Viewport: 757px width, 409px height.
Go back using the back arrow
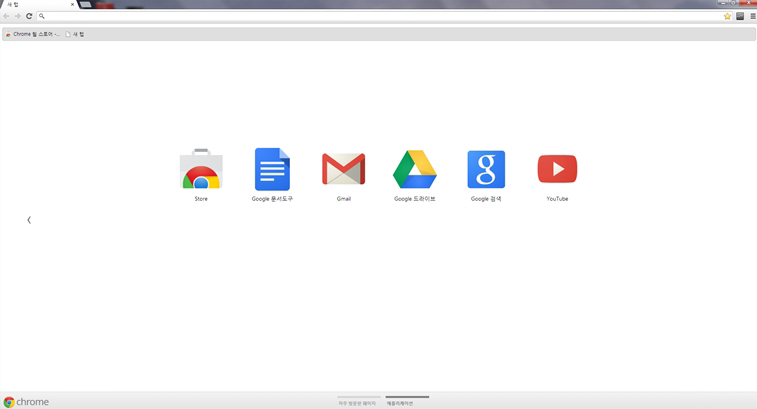pos(6,16)
